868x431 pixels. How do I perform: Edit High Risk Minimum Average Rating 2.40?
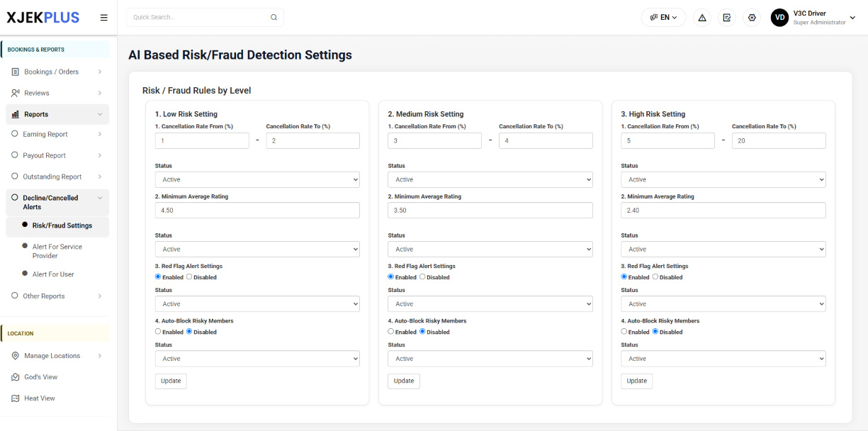click(x=723, y=210)
